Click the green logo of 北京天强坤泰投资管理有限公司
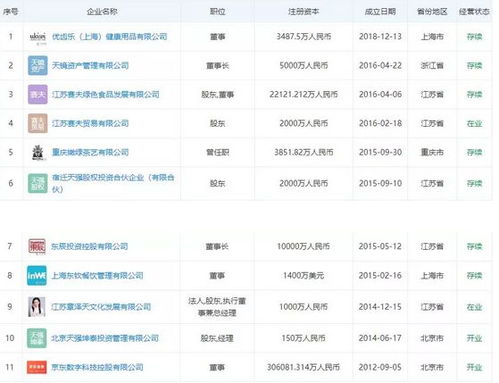Screen dimensions: 499x383 tap(37, 338)
